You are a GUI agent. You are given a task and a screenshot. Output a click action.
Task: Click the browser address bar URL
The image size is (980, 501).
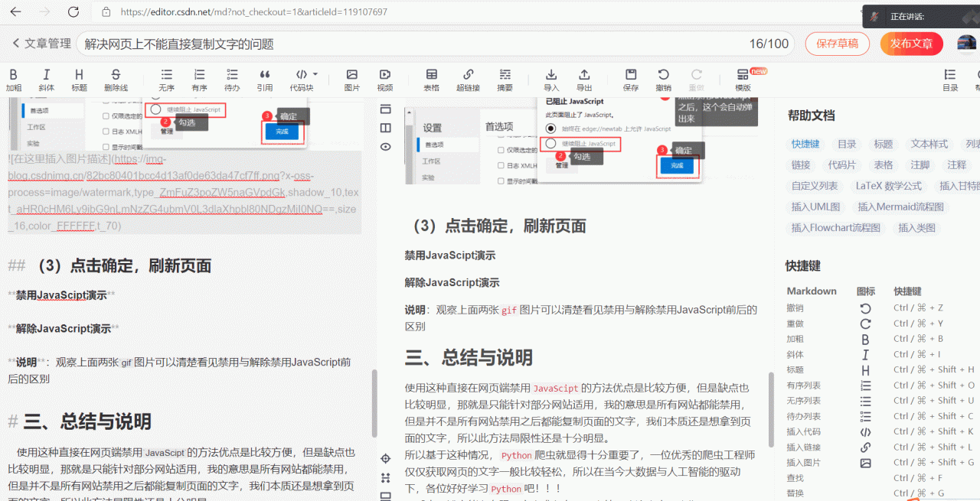click(254, 12)
